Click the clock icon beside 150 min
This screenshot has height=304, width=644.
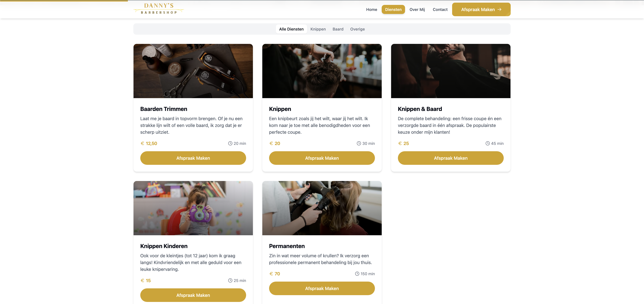coord(357,274)
